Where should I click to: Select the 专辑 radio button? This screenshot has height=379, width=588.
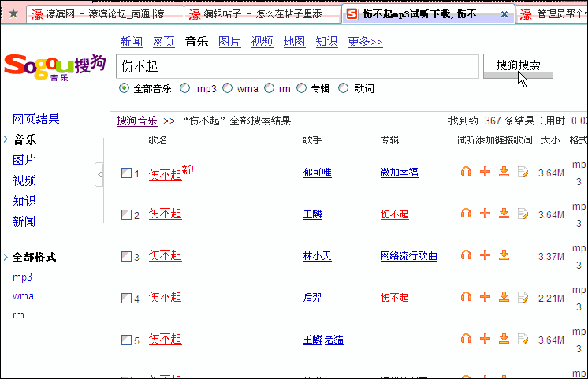pyautogui.click(x=302, y=88)
